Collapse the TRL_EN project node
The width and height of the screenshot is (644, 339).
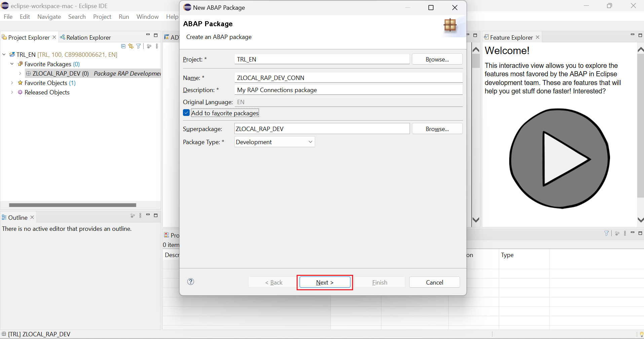click(x=4, y=54)
